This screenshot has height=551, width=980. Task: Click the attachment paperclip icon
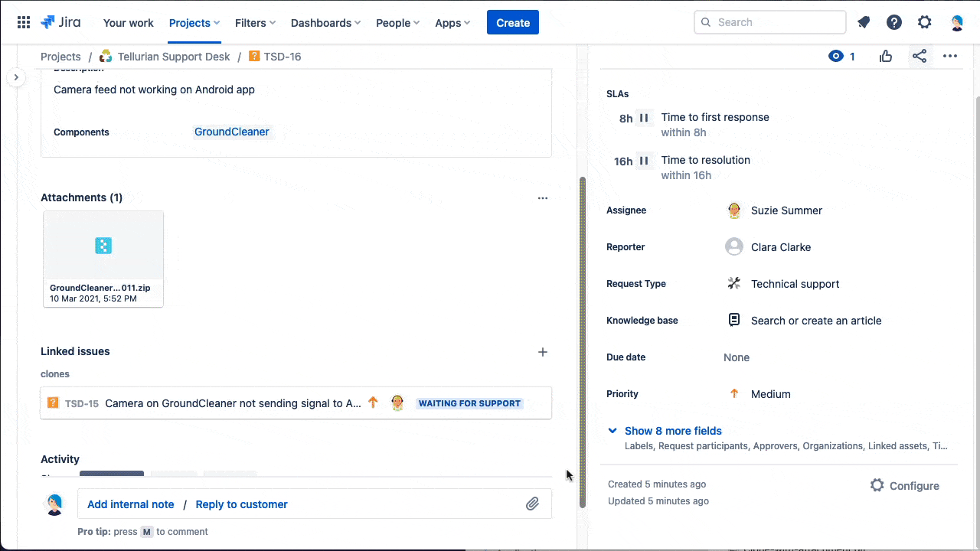[532, 504]
